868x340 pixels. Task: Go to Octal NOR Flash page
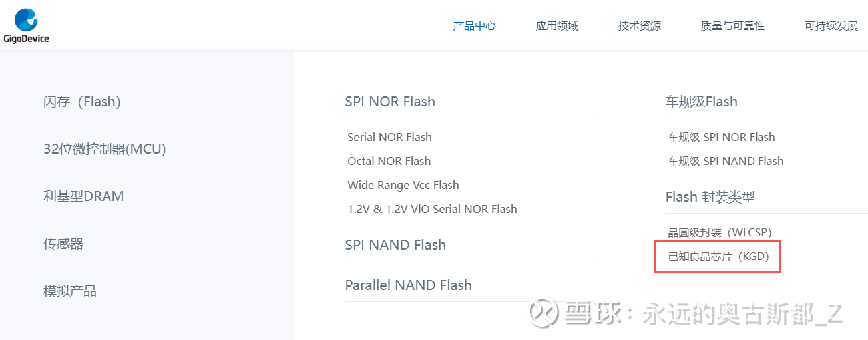tap(389, 161)
